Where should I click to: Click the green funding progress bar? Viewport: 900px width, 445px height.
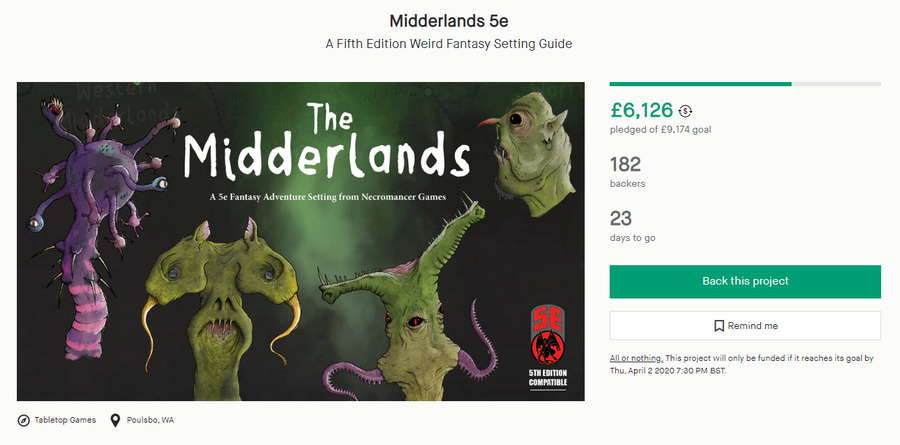[700, 84]
